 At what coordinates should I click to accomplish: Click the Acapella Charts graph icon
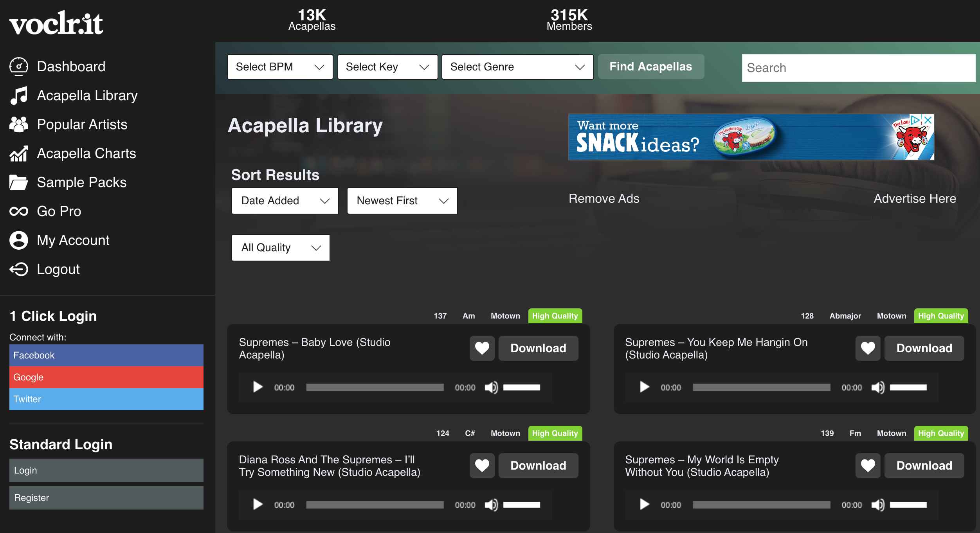[x=19, y=153]
